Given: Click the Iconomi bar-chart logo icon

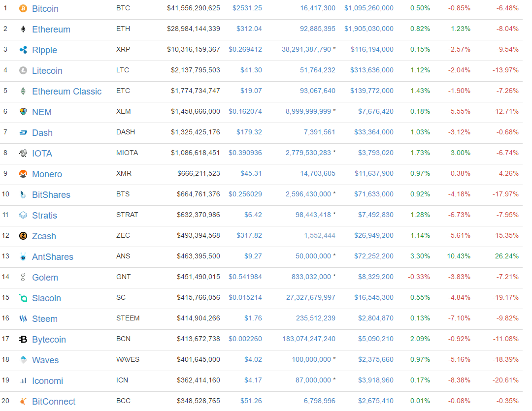Looking at the screenshot, I should (23, 381).
